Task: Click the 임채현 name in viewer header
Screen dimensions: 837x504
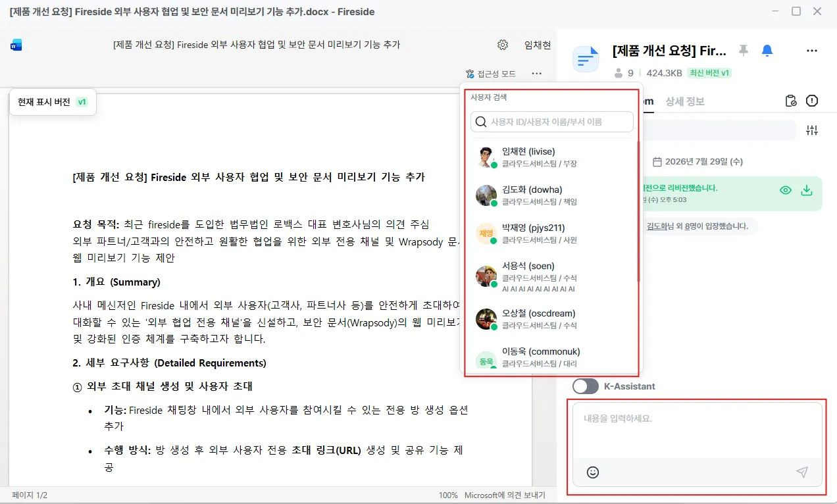Action: 538,45
